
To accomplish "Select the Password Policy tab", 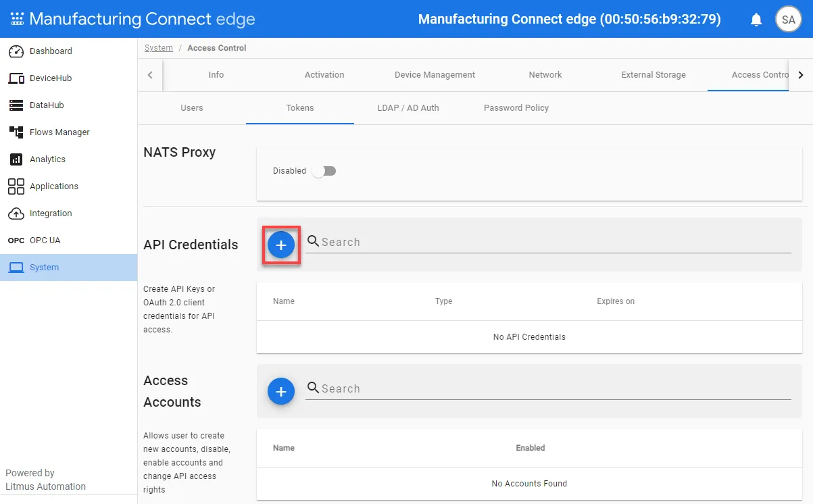I will click(516, 108).
